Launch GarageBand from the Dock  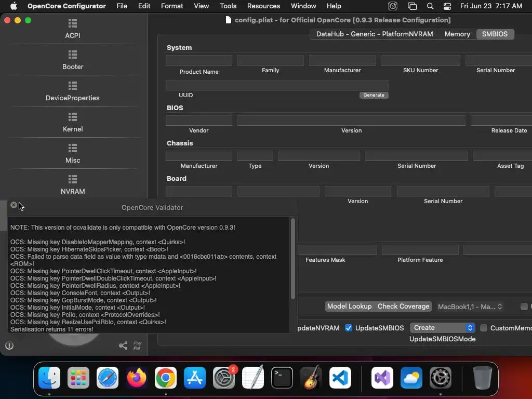311,377
